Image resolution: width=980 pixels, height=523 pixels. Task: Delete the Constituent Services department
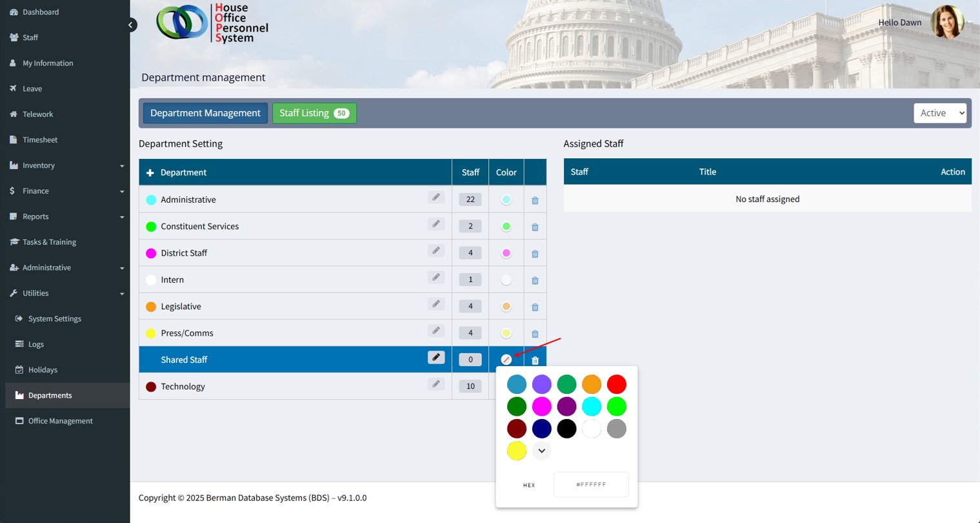pos(535,227)
